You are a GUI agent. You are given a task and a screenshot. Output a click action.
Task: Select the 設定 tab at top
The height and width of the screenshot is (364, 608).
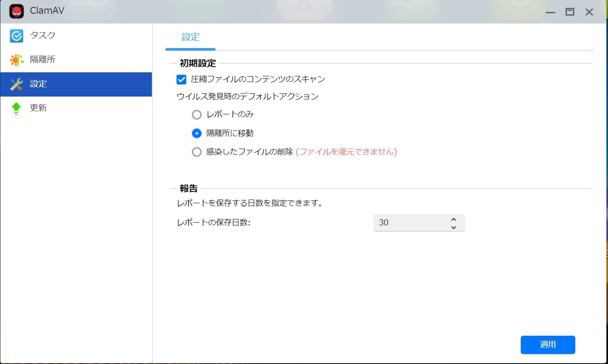coord(190,37)
